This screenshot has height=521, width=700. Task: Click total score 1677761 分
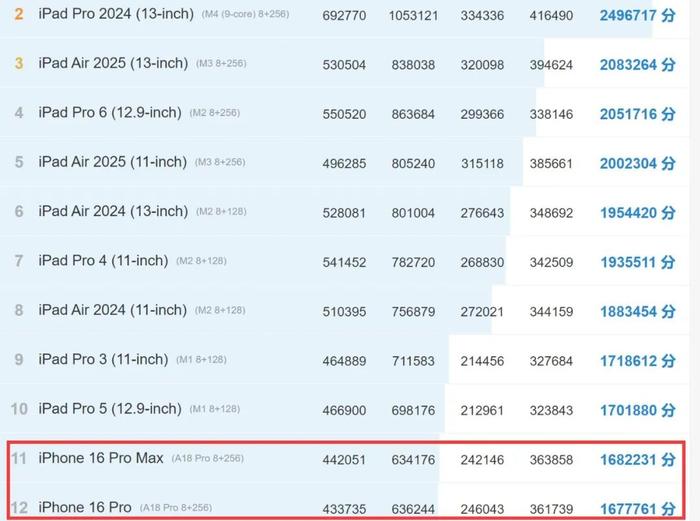637,509
